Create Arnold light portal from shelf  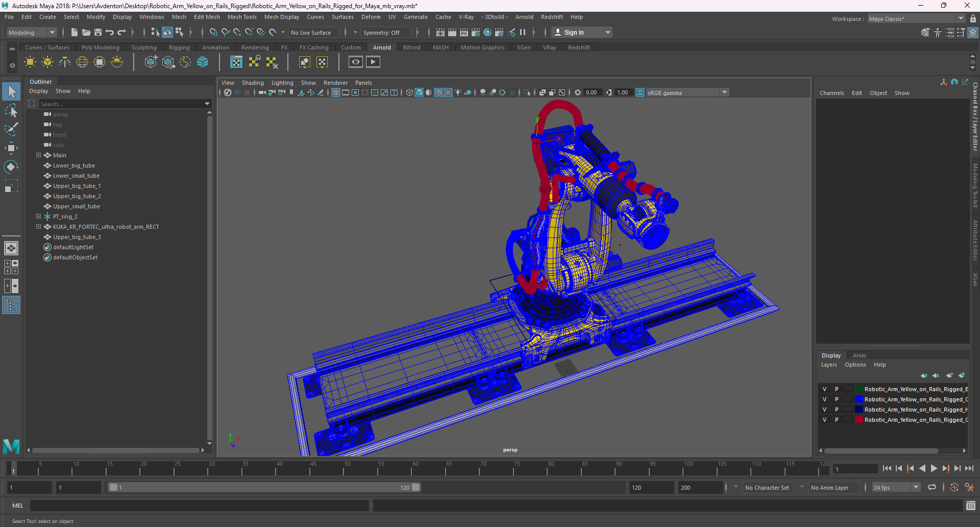click(x=100, y=62)
